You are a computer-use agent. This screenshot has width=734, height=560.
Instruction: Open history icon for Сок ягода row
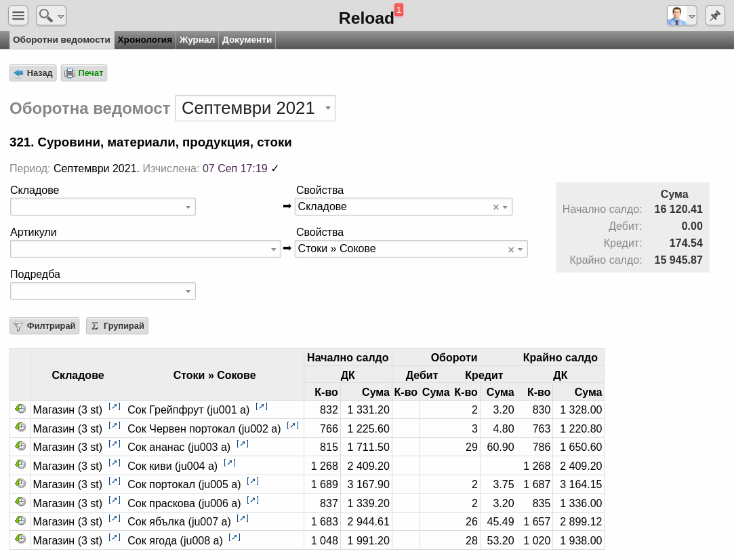coord(20,540)
